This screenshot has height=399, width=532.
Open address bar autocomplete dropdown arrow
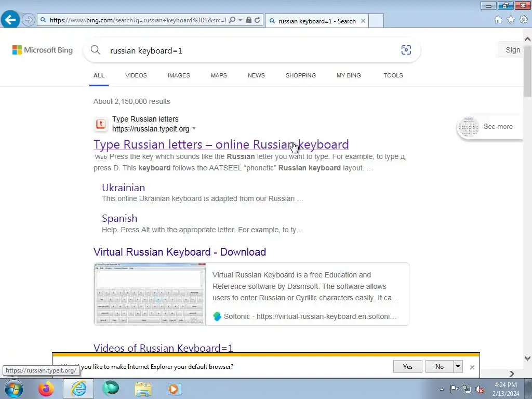tap(240, 20)
